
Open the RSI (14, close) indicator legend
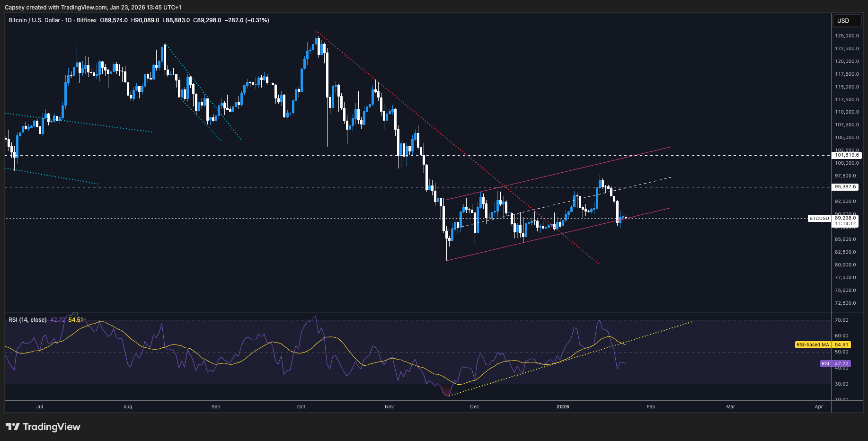(27, 320)
